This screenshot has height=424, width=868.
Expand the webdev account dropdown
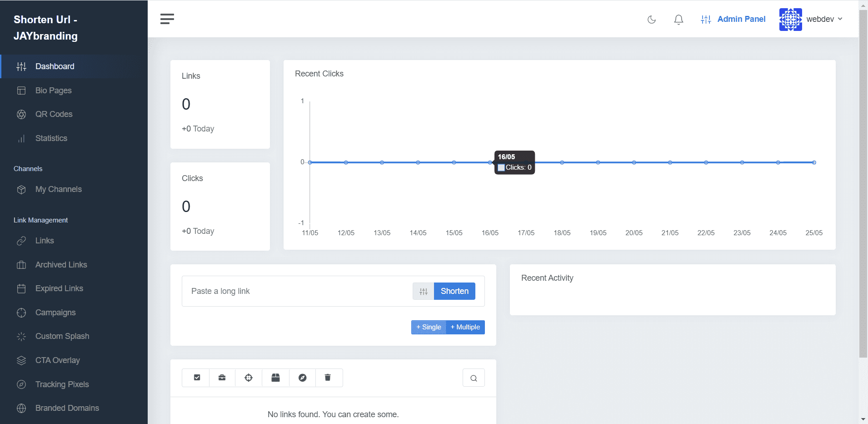[824, 19]
